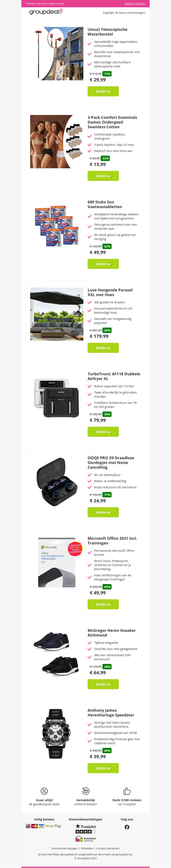The image size is (171, 868).
Task: Click the discount tag icon above Scoor altijd
Action: pos(44,791)
